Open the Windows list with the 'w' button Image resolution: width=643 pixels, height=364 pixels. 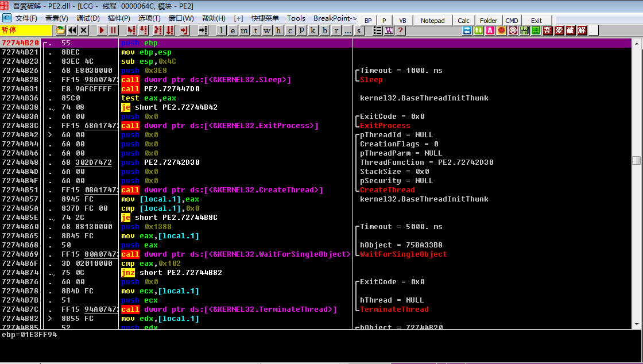point(268,30)
